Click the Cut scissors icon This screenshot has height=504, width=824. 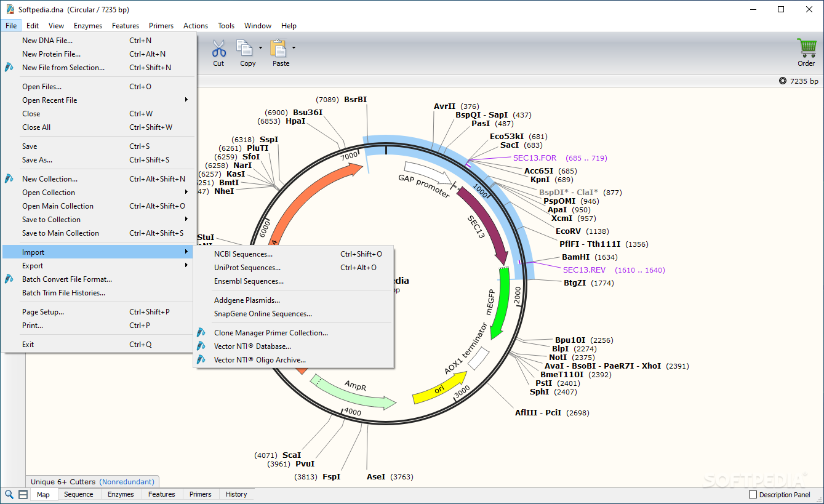tap(218, 49)
